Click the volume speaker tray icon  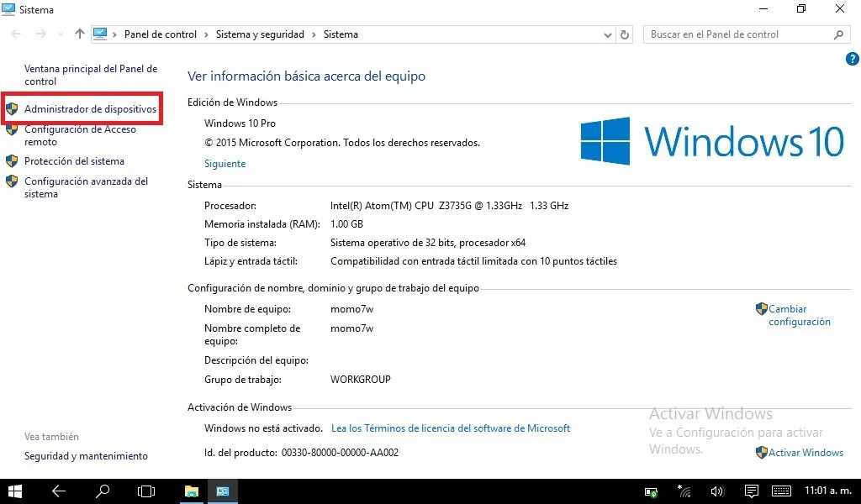pyautogui.click(x=717, y=492)
